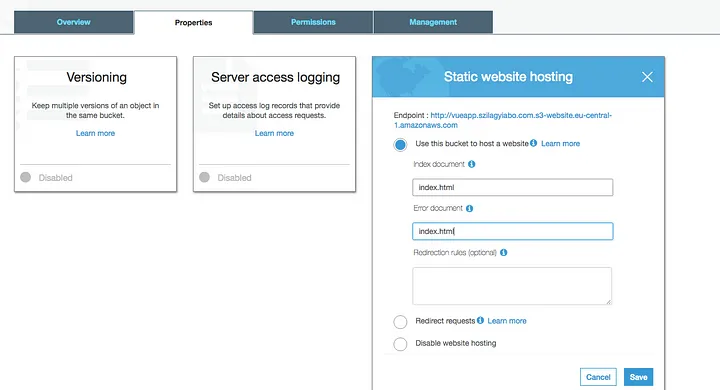The width and height of the screenshot is (720, 390).
Task: Close the Static website hosting panel
Action: [647, 77]
